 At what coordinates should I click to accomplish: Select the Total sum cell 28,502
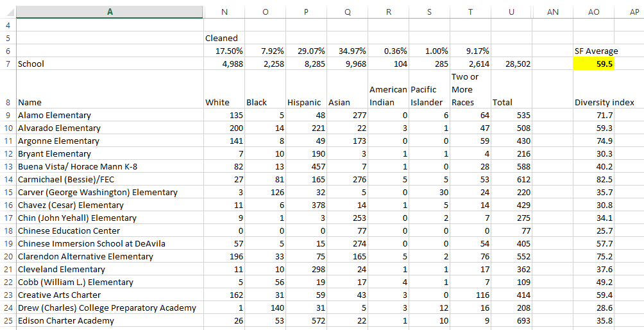click(511, 64)
